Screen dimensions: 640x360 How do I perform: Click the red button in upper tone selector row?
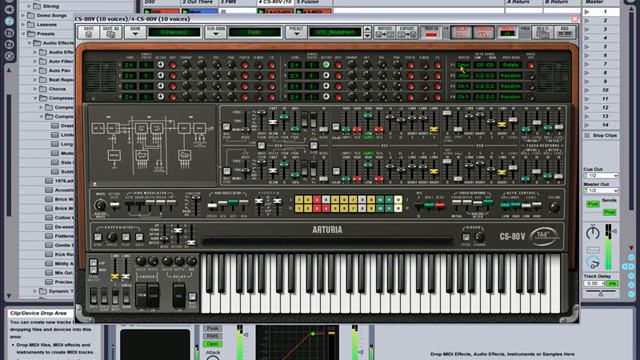point(318,200)
